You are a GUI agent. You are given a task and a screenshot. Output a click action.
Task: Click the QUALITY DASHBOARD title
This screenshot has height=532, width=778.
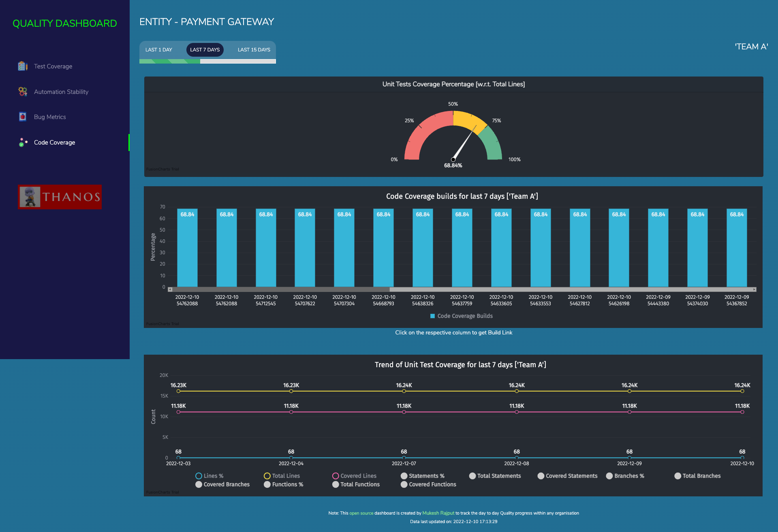tap(65, 23)
